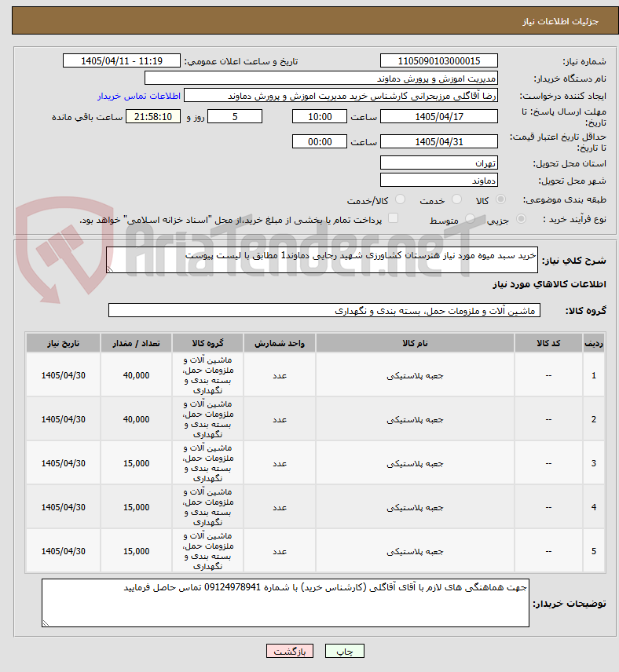Click unit عدد in row 4
This screenshot has height=672, width=619.
click(x=280, y=507)
